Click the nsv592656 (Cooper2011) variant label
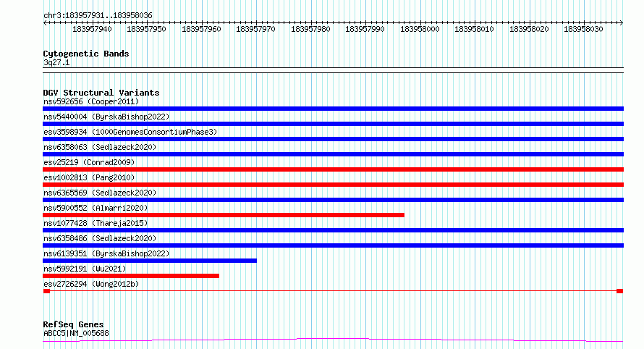This screenshot has height=349, width=644. [91, 101]
